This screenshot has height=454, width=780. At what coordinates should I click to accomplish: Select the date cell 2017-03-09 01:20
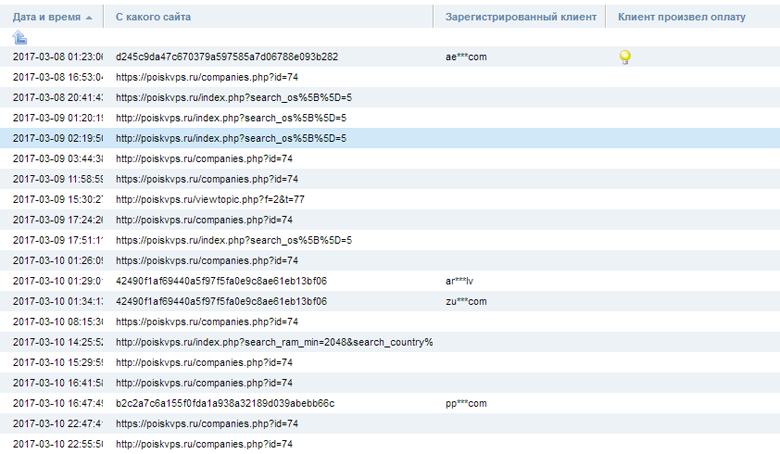click(x=58, y=118)
